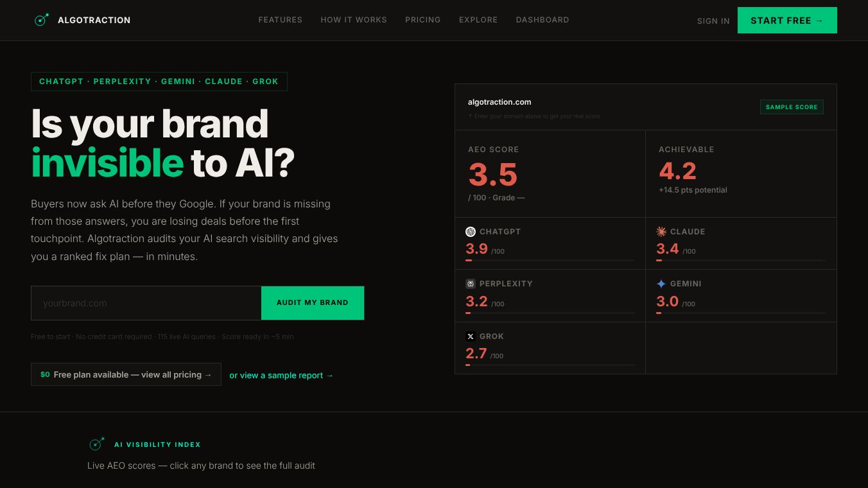Click the Perplexity score progress bar

tap(550, 313)
